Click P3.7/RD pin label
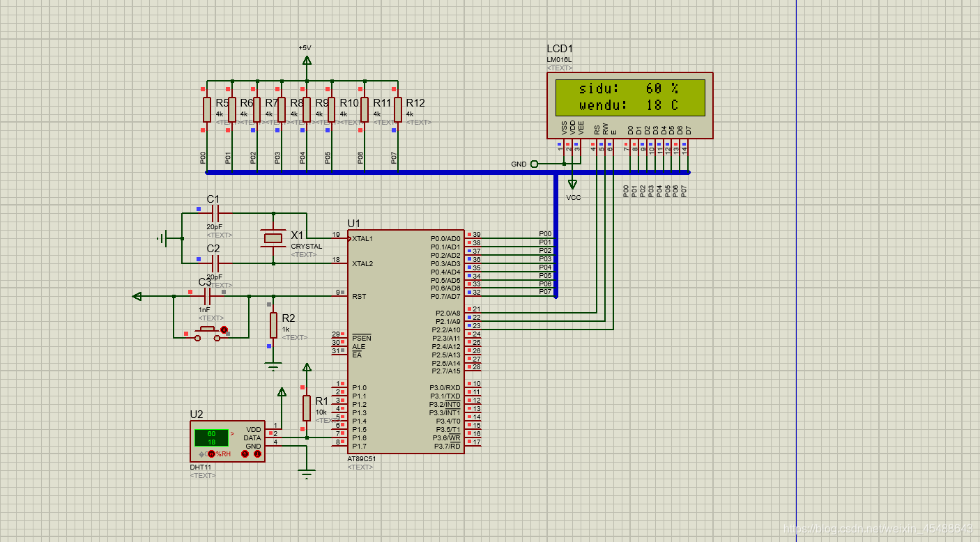 [x=447, y=446]
